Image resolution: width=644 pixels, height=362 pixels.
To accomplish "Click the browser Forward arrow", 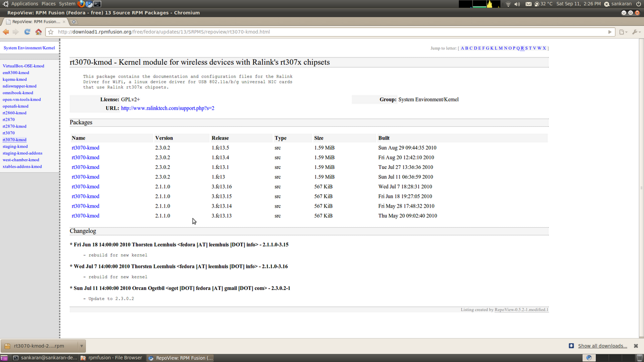I will click(16, 32).
